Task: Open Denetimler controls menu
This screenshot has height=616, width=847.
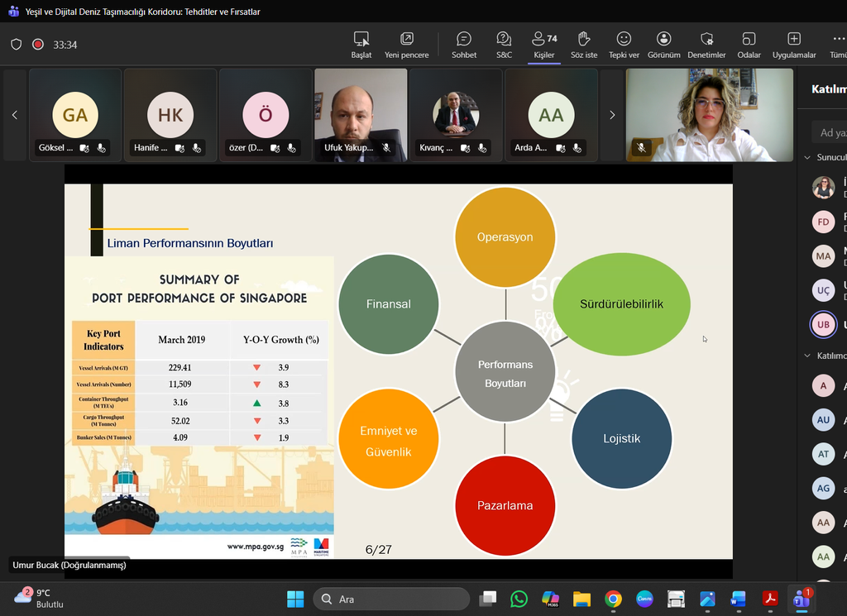Action: tap(706, 45)
